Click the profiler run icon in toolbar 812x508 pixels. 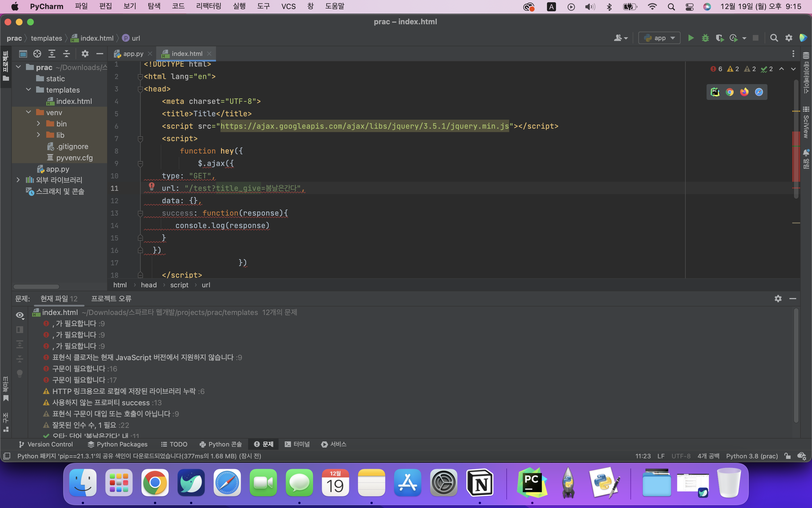(x=734, y=38)
